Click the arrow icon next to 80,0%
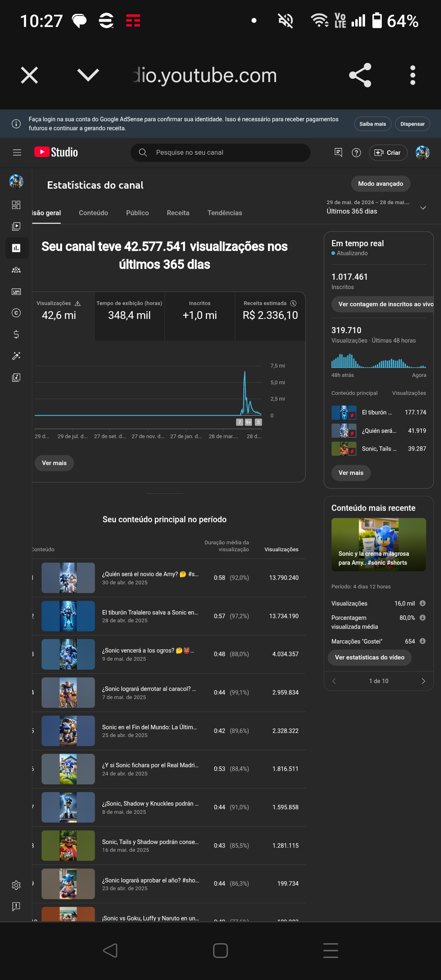441x980 pixels. [423, 618]
